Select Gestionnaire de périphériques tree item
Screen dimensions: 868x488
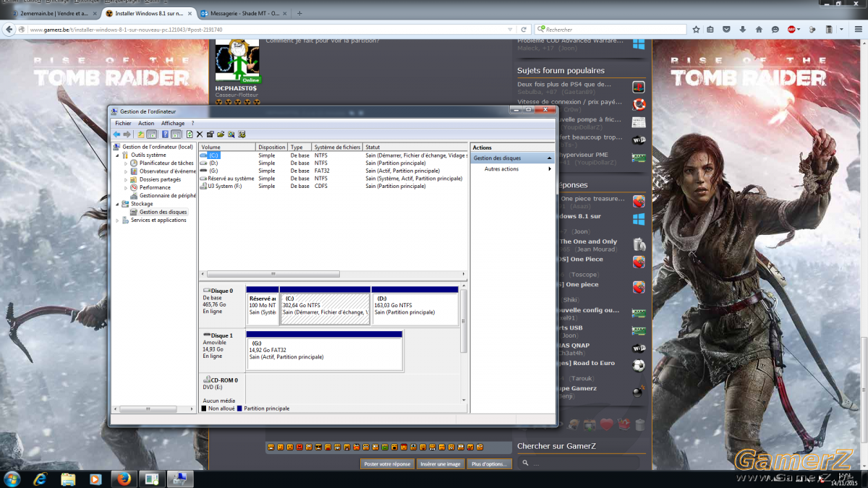point(163,195)
